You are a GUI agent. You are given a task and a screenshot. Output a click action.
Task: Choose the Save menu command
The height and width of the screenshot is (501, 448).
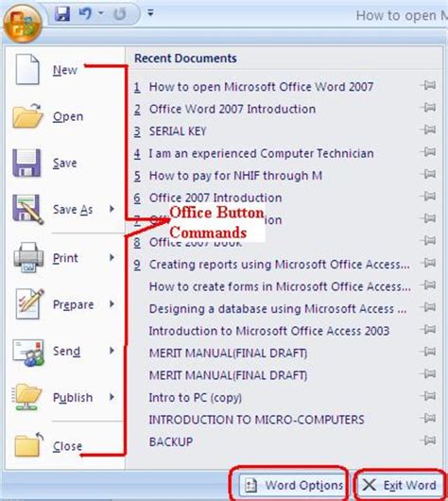pos(65,163)
